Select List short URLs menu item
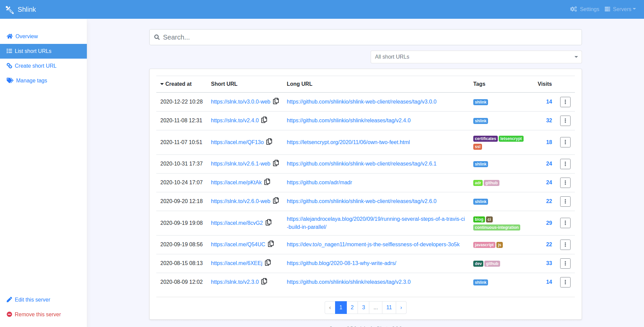The image size is (644, 327). coord(33,51)
